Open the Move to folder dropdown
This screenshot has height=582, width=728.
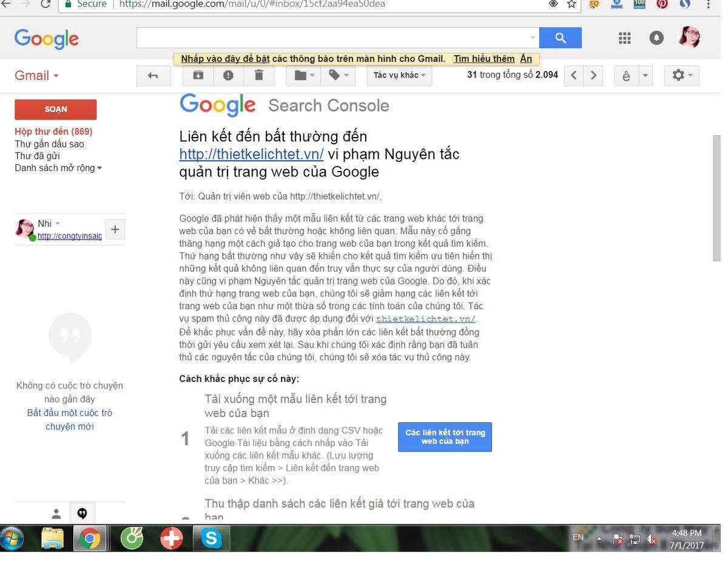point(305,76)
